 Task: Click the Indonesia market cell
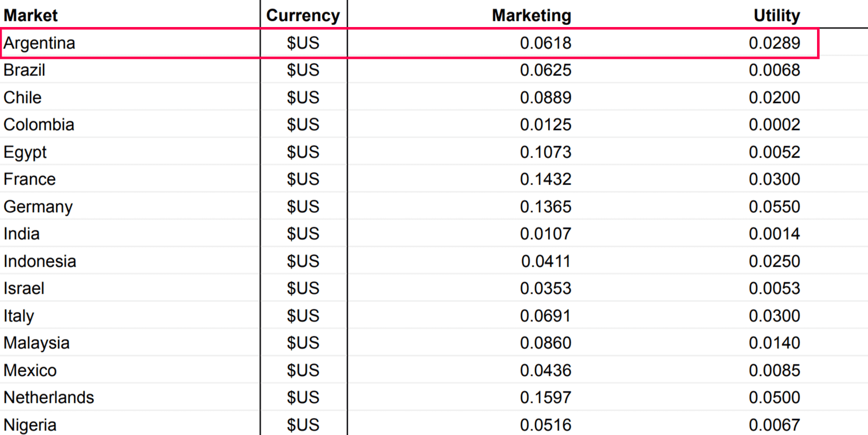40,261
